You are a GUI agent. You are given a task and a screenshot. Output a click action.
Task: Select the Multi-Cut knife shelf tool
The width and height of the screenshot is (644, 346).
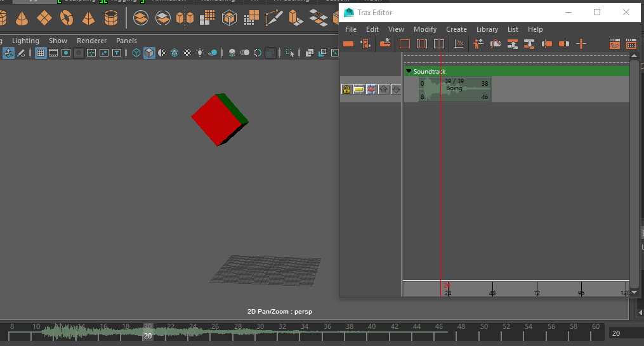coord(273,18)
